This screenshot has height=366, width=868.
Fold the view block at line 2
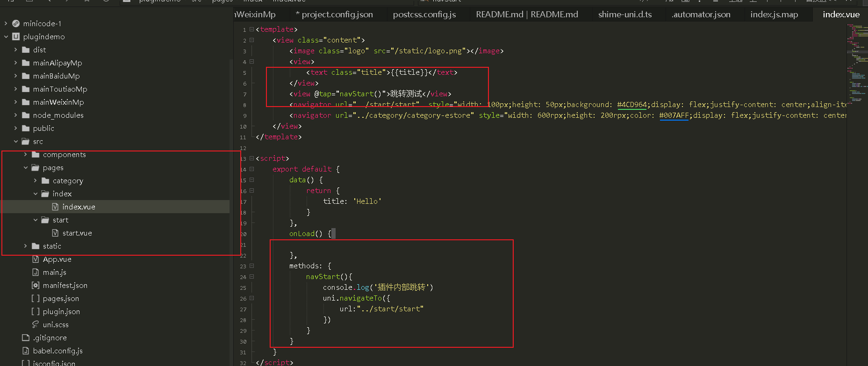[252, 40]
